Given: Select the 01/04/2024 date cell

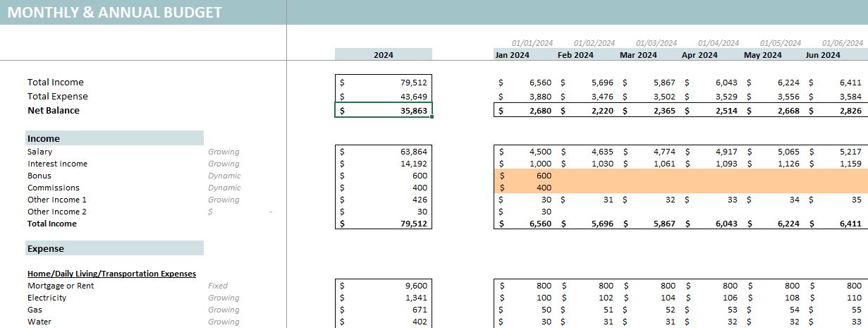Looking at the screenshot, I should pos(719,43).
